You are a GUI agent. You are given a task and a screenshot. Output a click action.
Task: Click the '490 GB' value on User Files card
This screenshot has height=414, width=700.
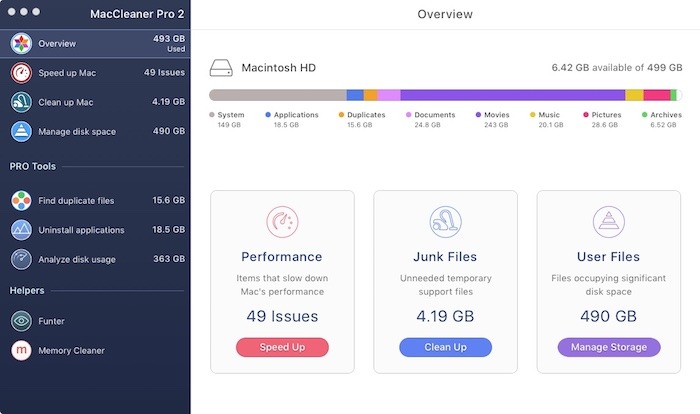click(x=608, y=316)
